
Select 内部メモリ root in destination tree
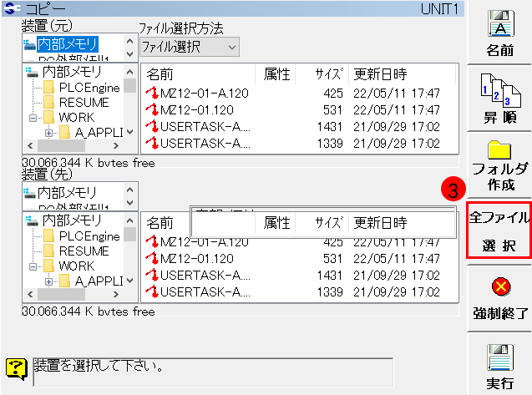click(x=72, y=220)
